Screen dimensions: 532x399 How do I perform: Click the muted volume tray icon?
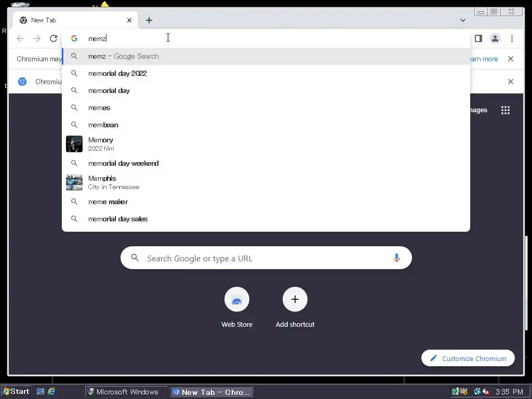point(486,392)
